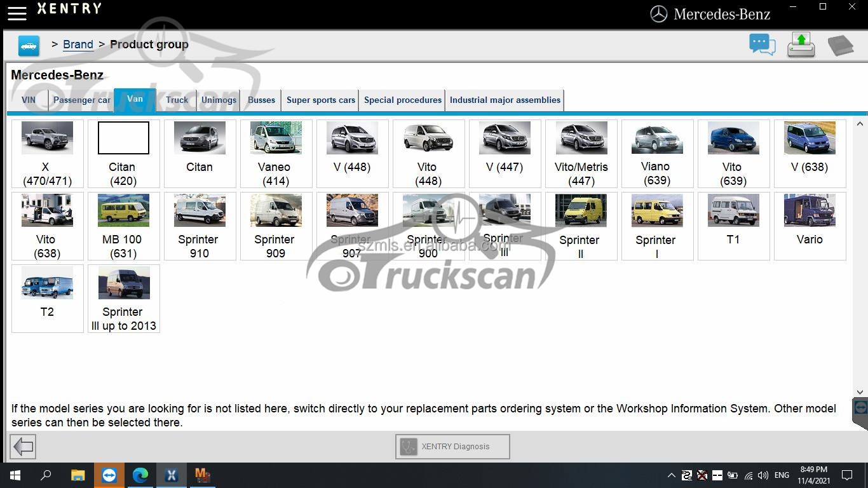Choose Vito/Metris (447) model
The width and height of the screenshot is (868, 488).
tap(581, 154)
